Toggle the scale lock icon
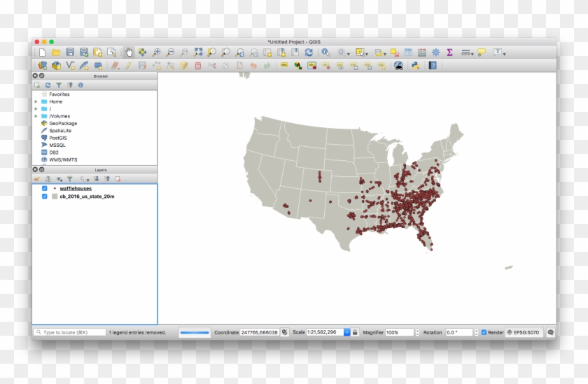The height and width of the screenshot is (384, 588). point(355,332)
